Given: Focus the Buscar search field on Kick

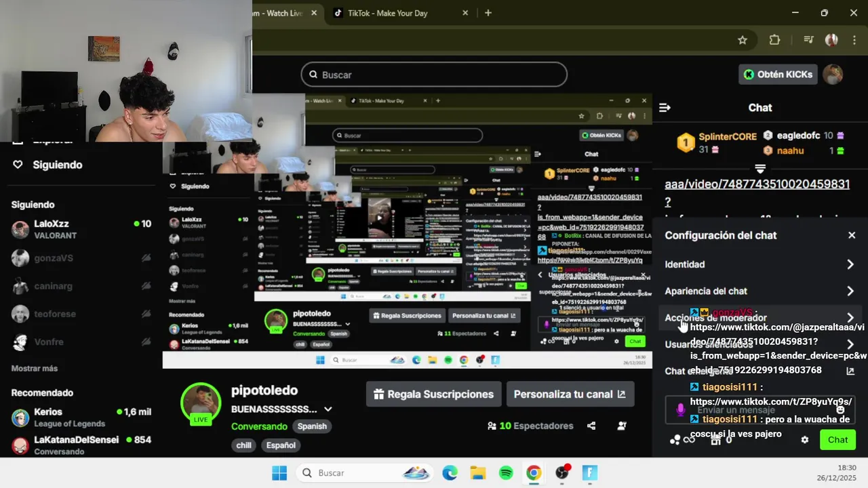Looking at the screenshot, I should (x=434, y=75).
